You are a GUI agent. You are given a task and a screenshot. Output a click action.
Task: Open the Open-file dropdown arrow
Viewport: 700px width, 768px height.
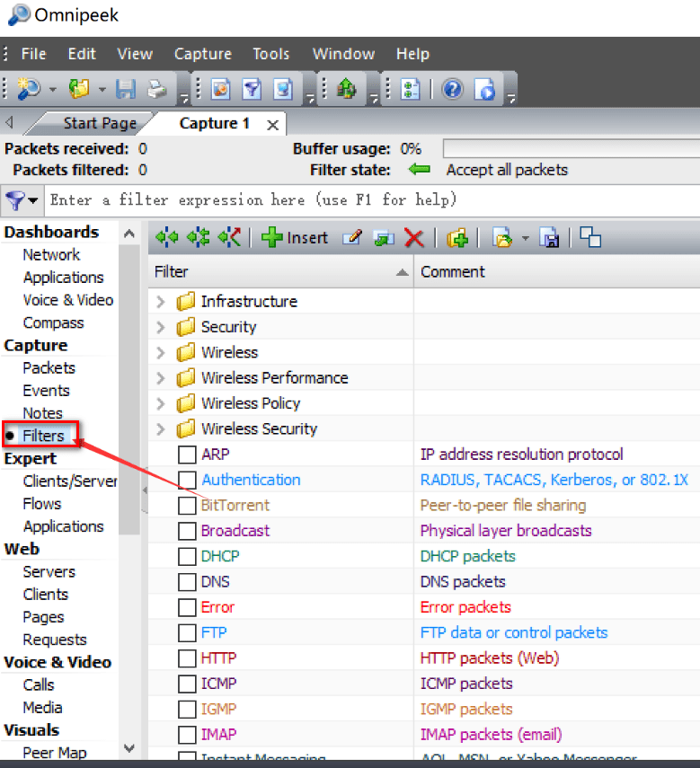point(102,90)
